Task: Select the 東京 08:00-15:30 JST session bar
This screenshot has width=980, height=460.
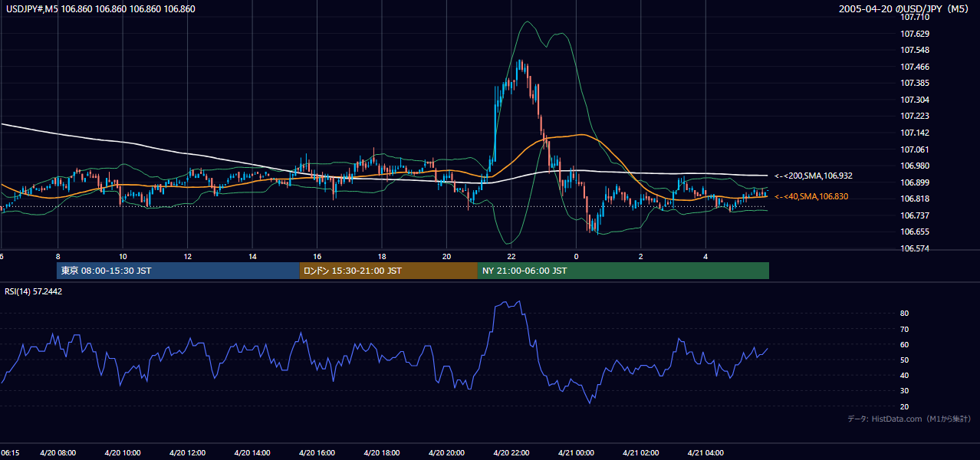Action: tap(178, 271)
